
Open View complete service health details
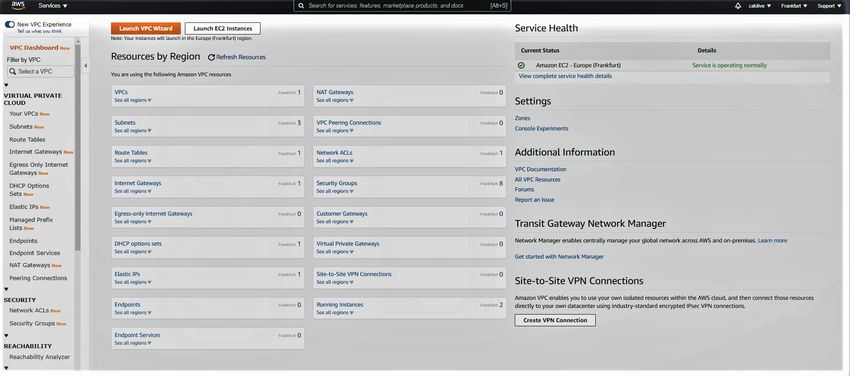[x=565, y=76]
